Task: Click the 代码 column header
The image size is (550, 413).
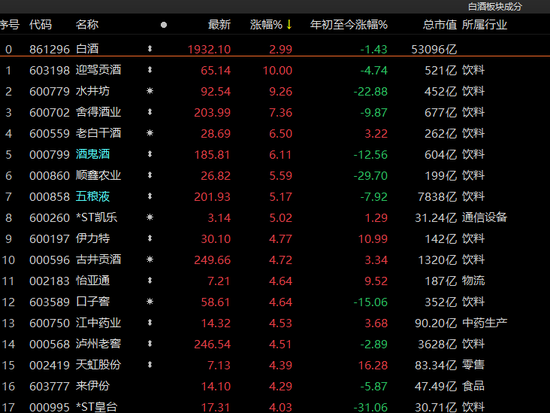Action: tap(40, 25)
